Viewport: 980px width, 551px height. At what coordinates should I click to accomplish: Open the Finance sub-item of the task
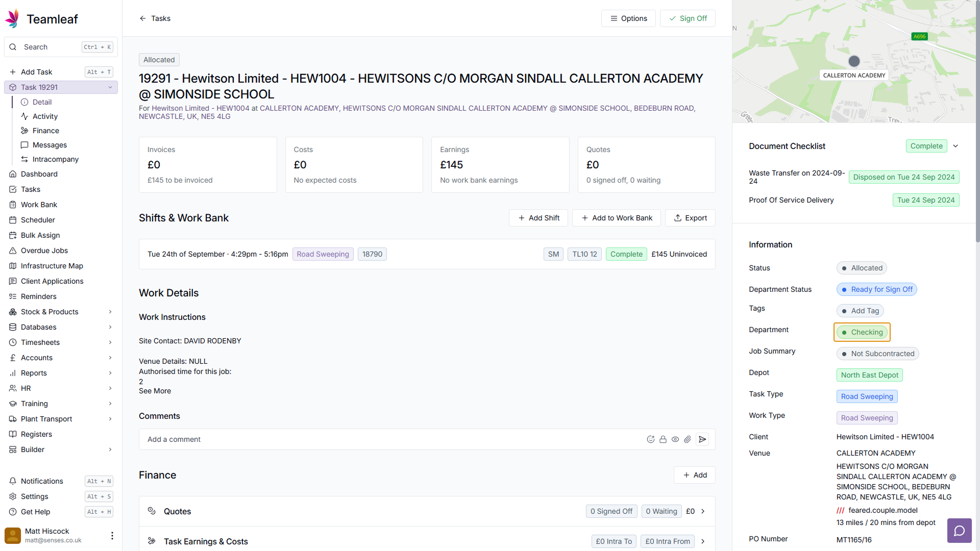point(45,131)
